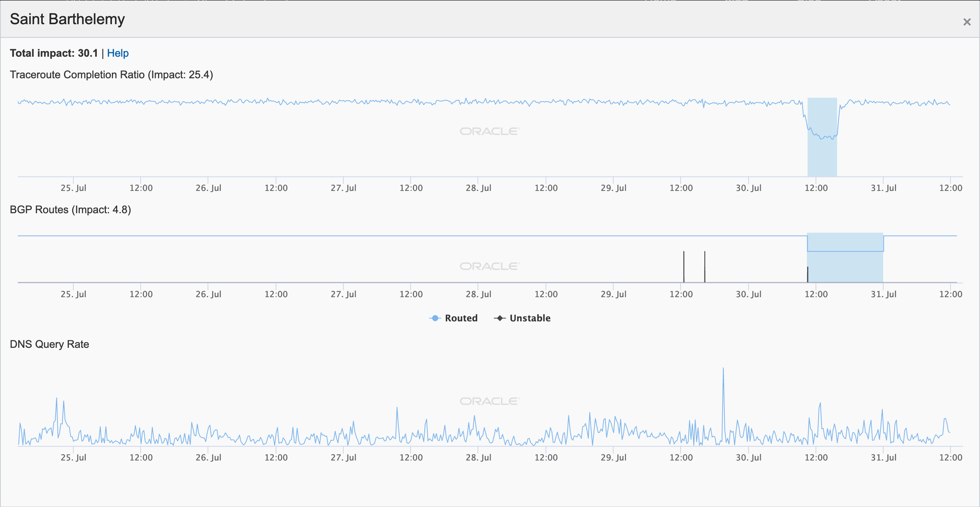Click the BGP Routes impact heading
The height and width of the screenshot is (507, 980).
point(70,209)
